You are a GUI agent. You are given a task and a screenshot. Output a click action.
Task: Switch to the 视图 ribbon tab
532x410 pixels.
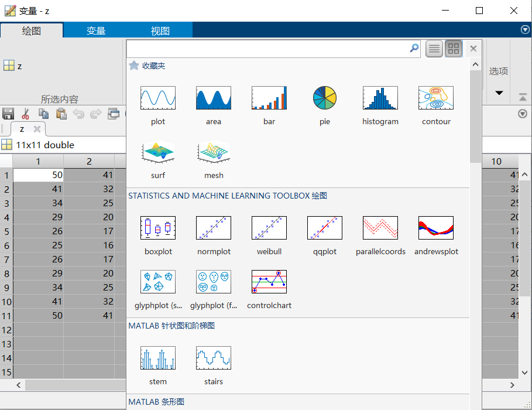[x=160, y=31]
